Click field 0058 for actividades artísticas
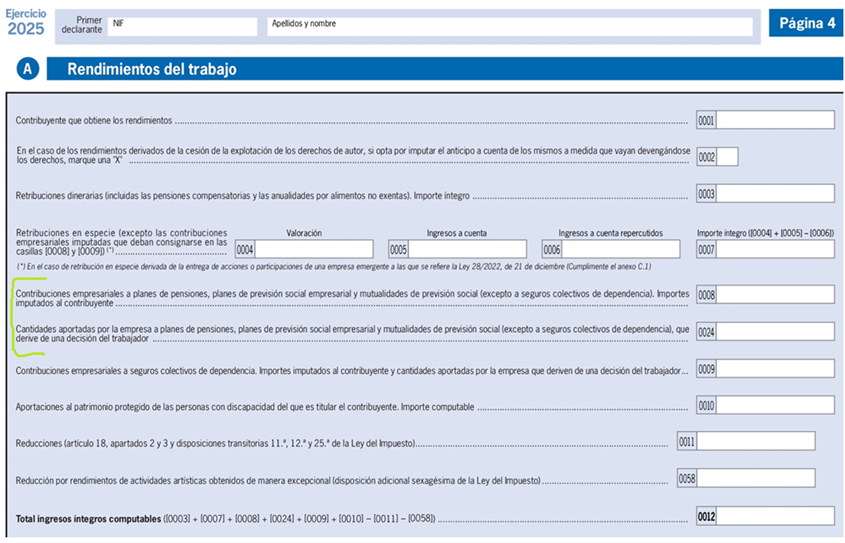The height and width of the screenshot is (543, 845). [756, 478]
